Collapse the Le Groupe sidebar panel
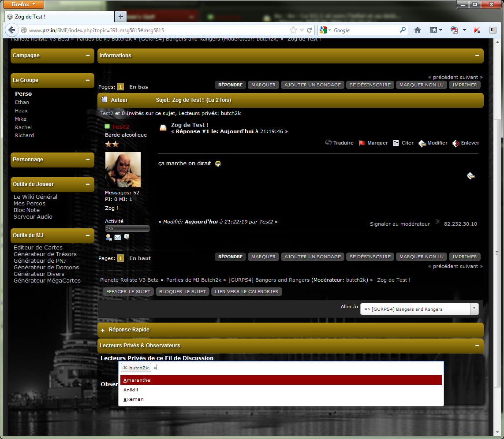 pyautogui.click(x=88, y=80)
